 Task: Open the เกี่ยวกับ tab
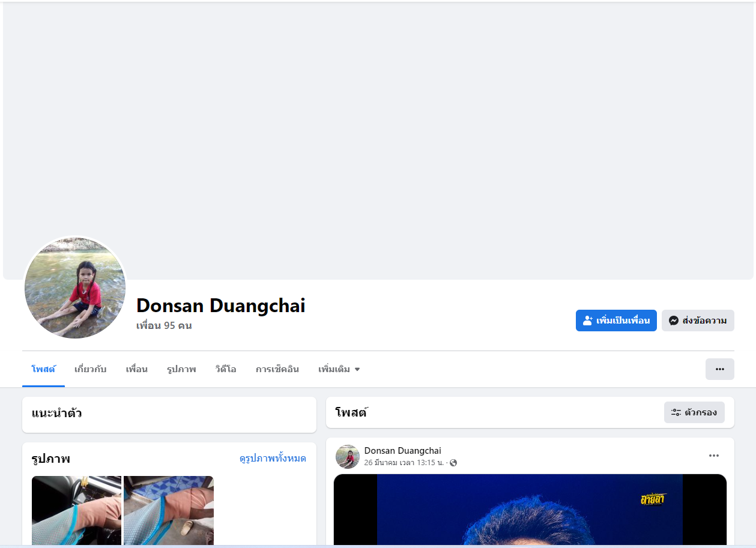[x=90, y=369]
